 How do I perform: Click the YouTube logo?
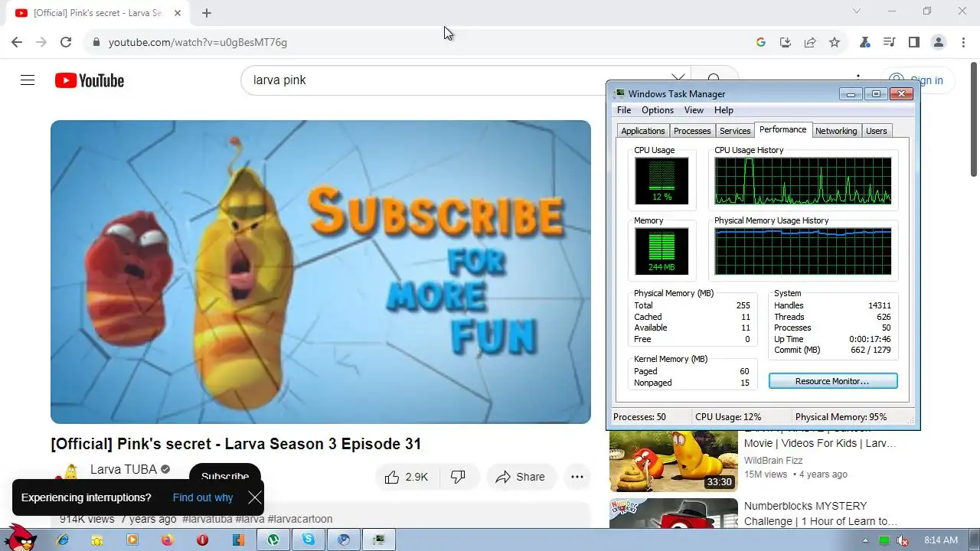coord(90,80)
